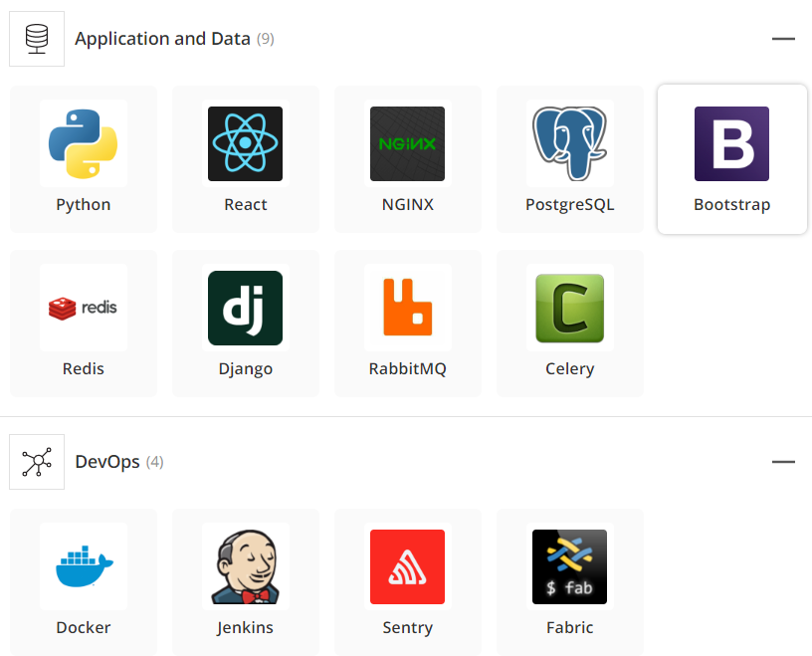The width and height of the screenshot is (812, 656).
Task: Click the Django icon
Action: click(x=245, y=308)
